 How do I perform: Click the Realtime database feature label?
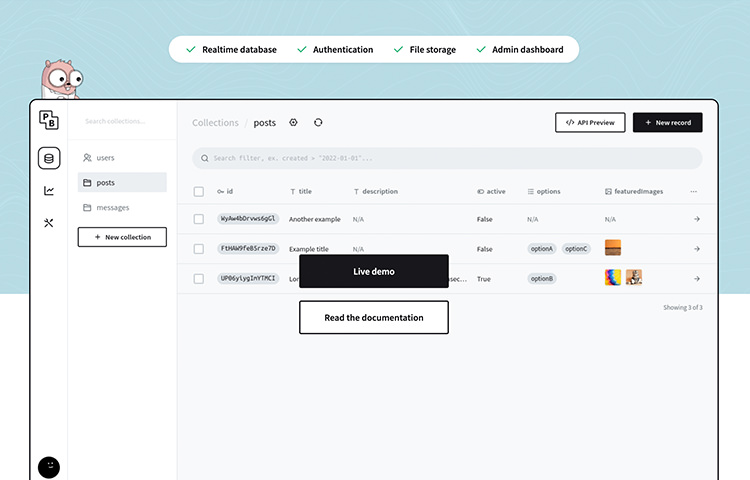[x=239, y=50]
